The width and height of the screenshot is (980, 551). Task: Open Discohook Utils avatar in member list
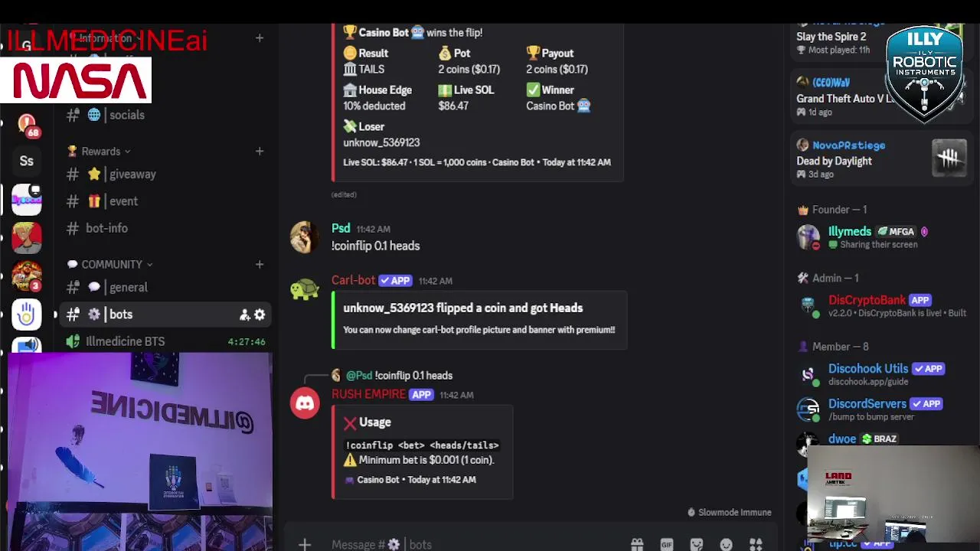click(x=808, y=375)
